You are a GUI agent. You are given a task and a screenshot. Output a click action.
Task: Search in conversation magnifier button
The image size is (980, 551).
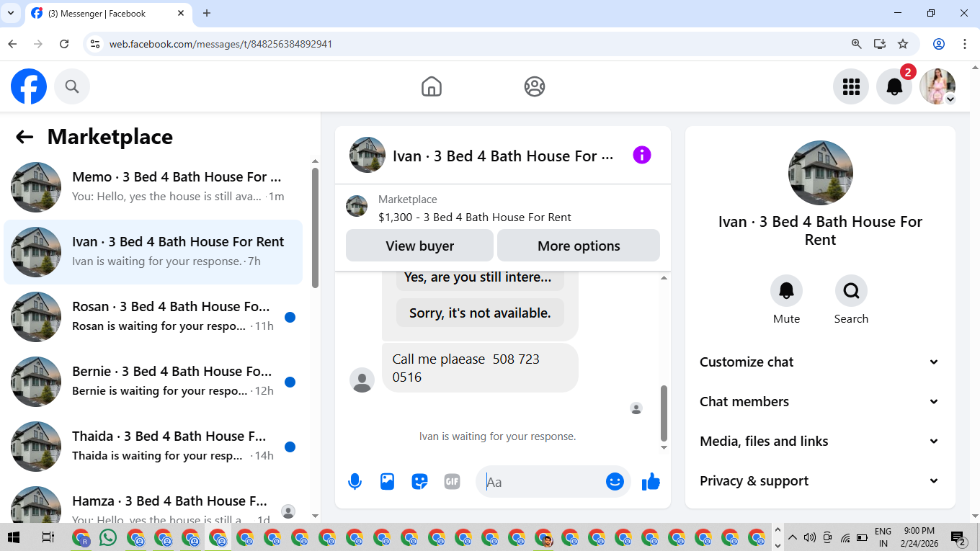coord(851,291)
